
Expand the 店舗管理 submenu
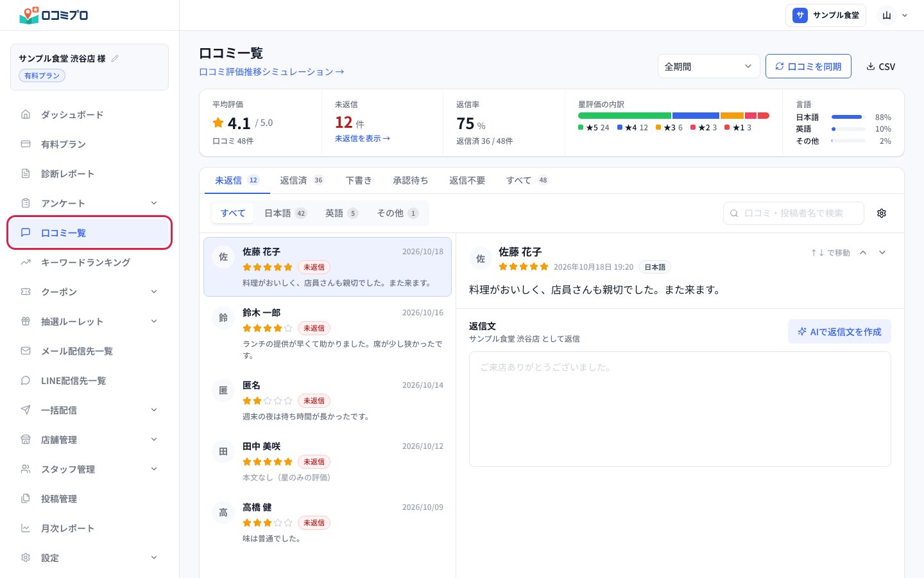[x=154, y=439]
